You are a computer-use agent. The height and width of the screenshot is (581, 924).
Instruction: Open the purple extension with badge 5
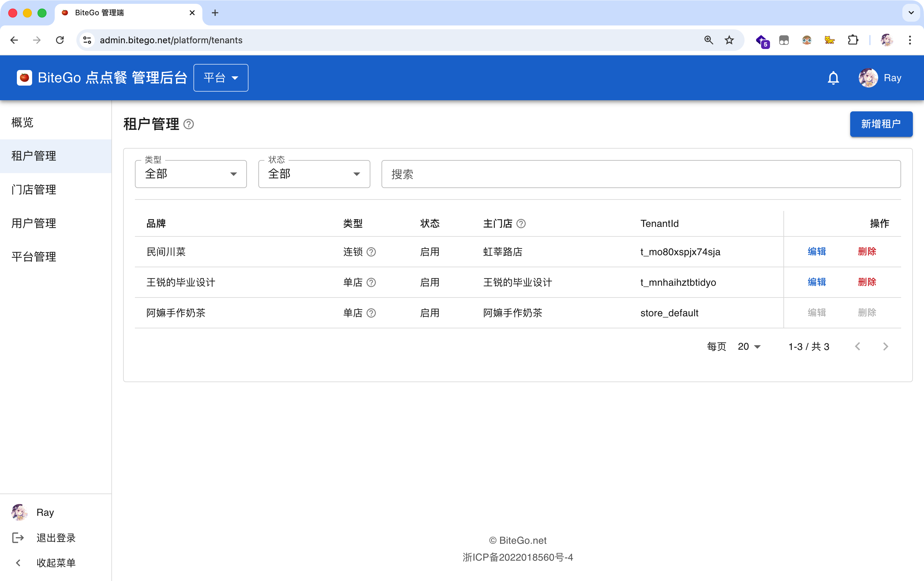click(x=762, y=41)
